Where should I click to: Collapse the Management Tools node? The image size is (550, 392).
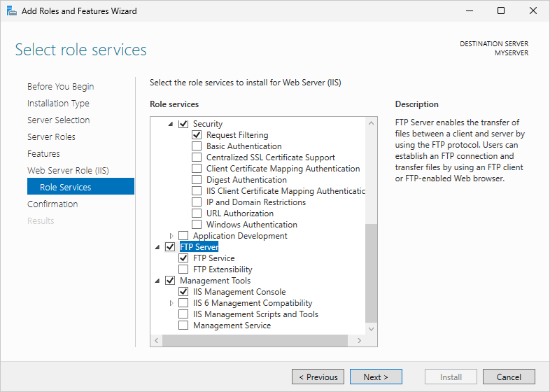[x=158, y=281]
